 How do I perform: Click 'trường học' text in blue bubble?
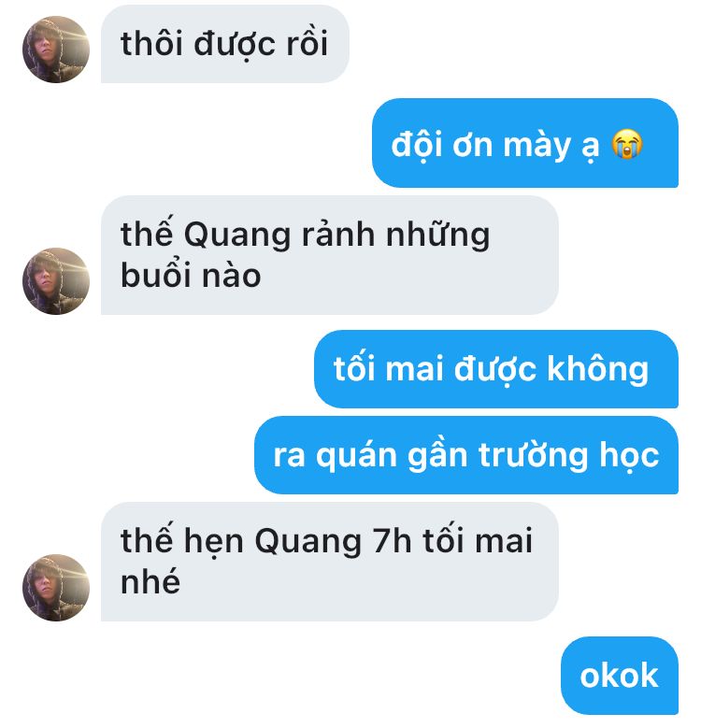pos(568,455)
